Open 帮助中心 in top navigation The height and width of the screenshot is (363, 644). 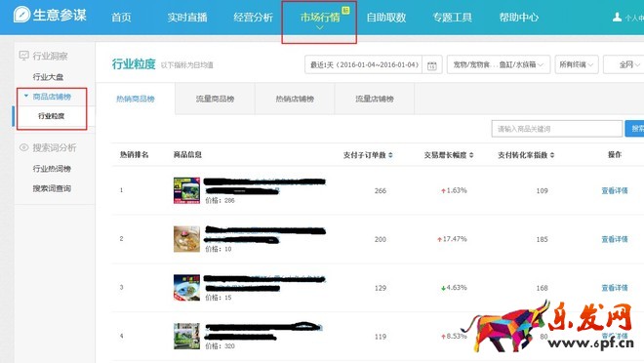[519, 18]
